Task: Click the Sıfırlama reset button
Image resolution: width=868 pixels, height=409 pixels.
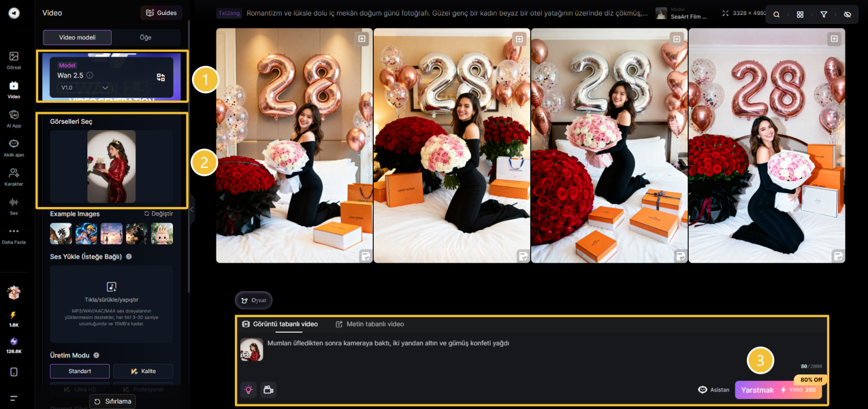Action: coord(113,401)
